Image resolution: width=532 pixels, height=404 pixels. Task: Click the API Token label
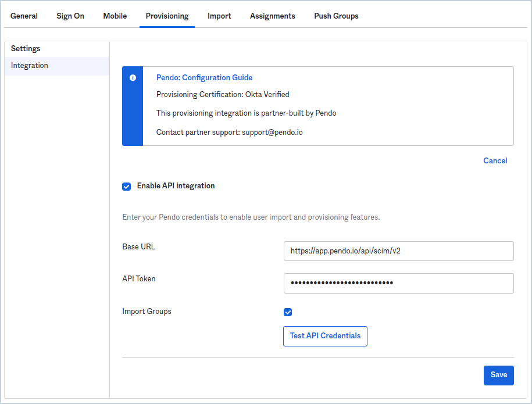click(139, 279)
